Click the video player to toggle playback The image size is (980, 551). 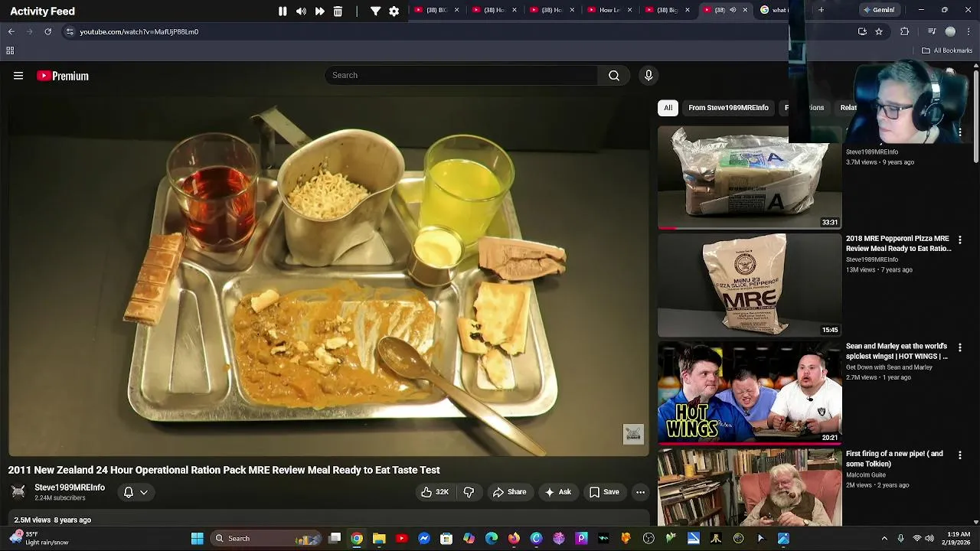click(328, 275)
